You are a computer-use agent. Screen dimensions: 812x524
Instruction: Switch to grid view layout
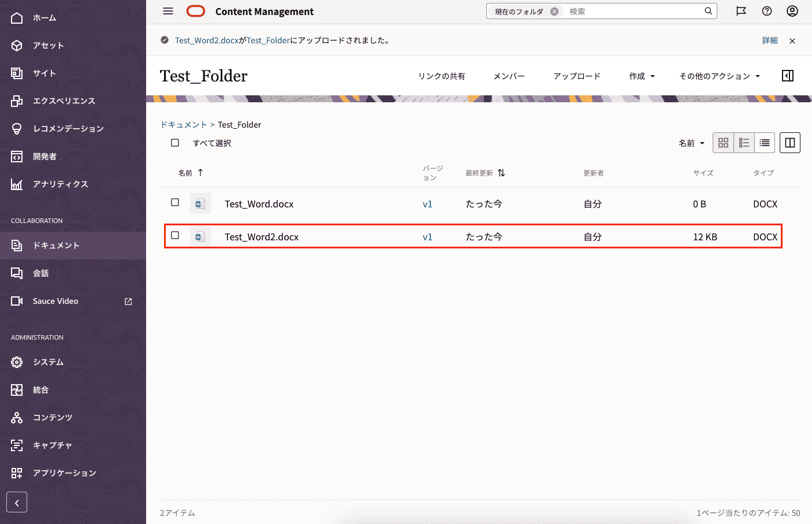click(x=723, y=143)
